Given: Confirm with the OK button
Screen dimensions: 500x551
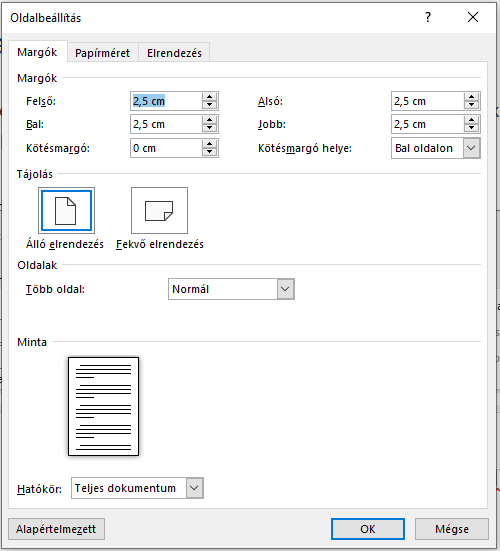Looking at the screenshot, I should pyautogui.click(x=368, y=529).
